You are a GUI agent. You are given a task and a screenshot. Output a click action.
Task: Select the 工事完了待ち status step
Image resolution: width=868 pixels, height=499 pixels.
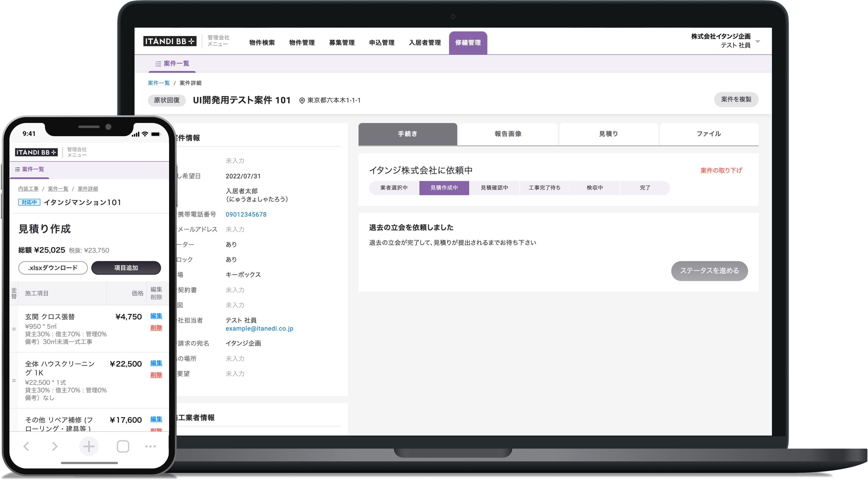[544, 188]
